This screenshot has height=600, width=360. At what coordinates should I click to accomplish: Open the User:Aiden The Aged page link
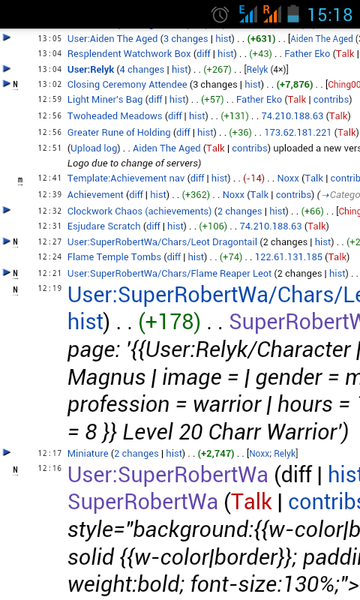112,39
